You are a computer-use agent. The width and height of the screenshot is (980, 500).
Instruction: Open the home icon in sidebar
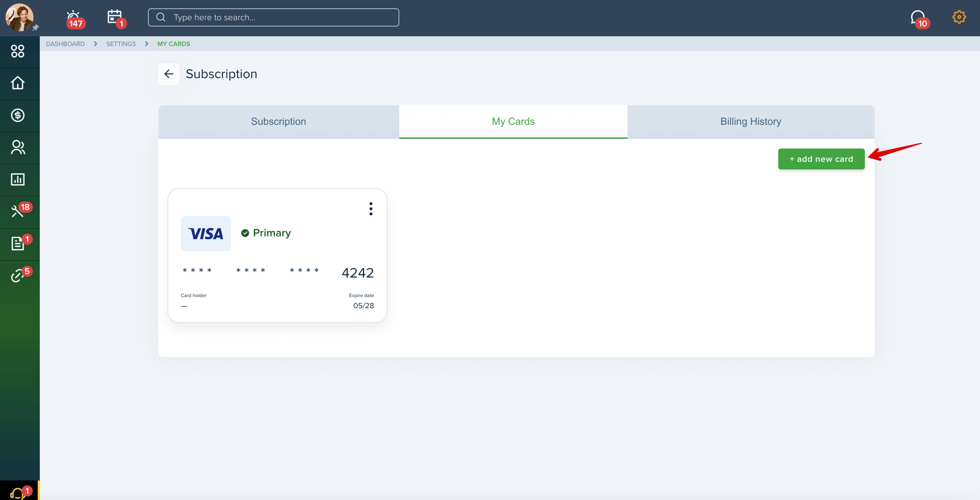(18, 83)
